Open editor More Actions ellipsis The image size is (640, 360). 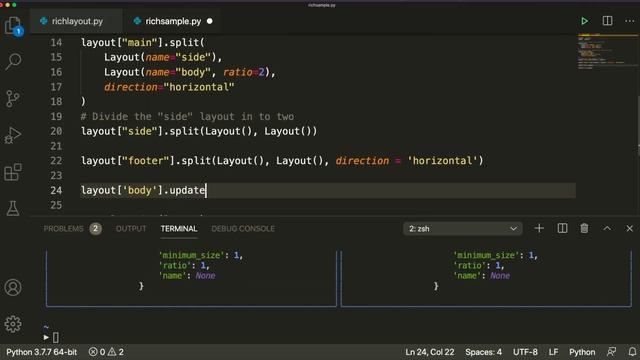630,21
